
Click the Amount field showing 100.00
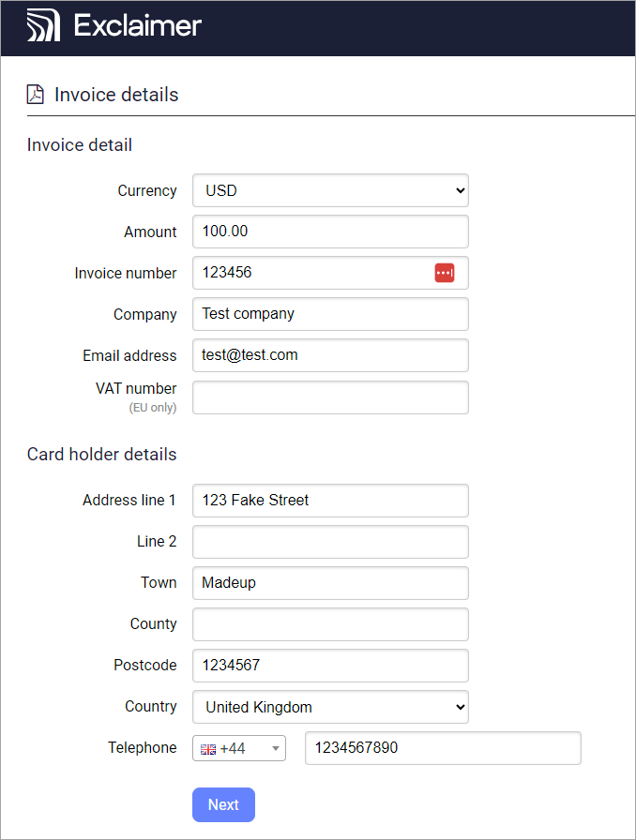[330, 232]
